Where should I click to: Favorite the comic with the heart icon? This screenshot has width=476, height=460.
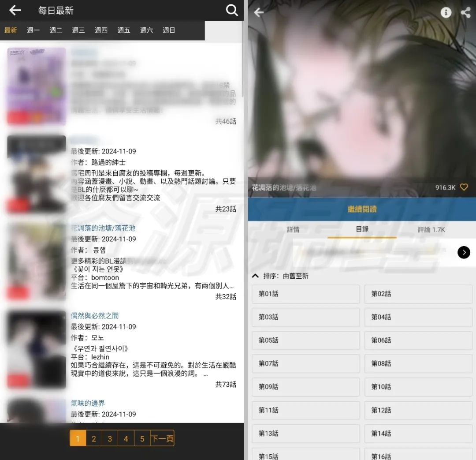[x=464, y=187]
